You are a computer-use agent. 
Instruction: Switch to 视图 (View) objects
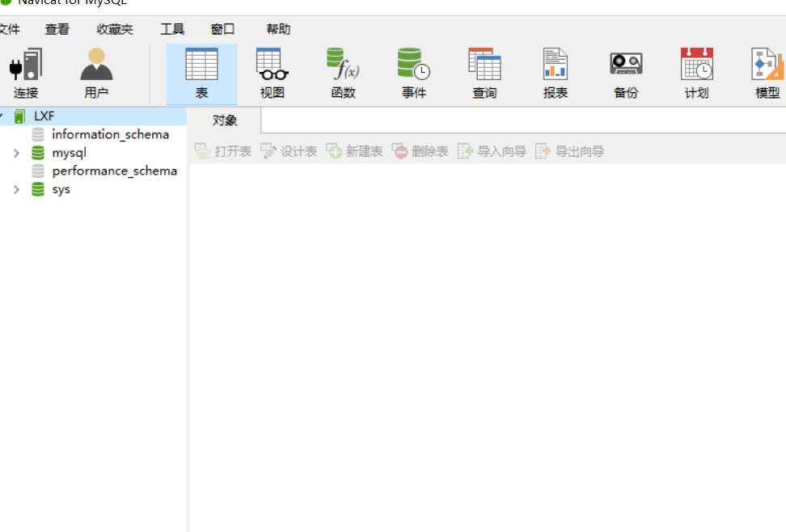tap(273, 74)
